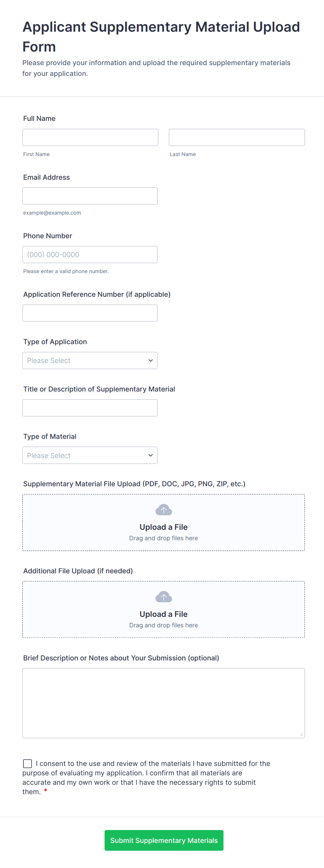
Task: Click the chevron arrow in Type of Application
Action: coord(151,361)
